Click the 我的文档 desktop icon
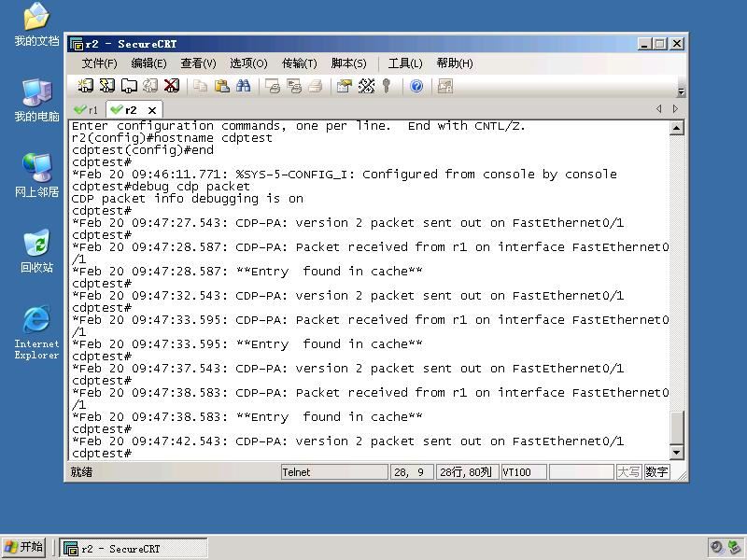The width and height of the screenshot is (747, 560). pos(36,25)
